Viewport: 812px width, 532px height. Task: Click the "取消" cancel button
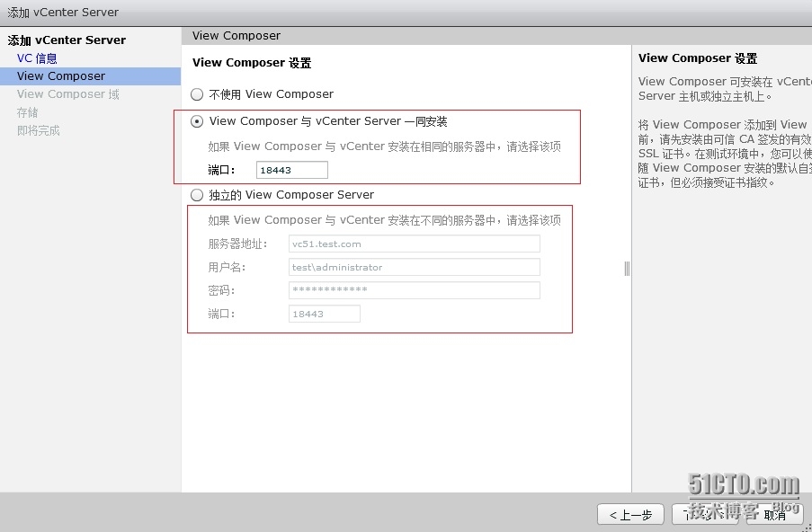click(x=775, y=514)
